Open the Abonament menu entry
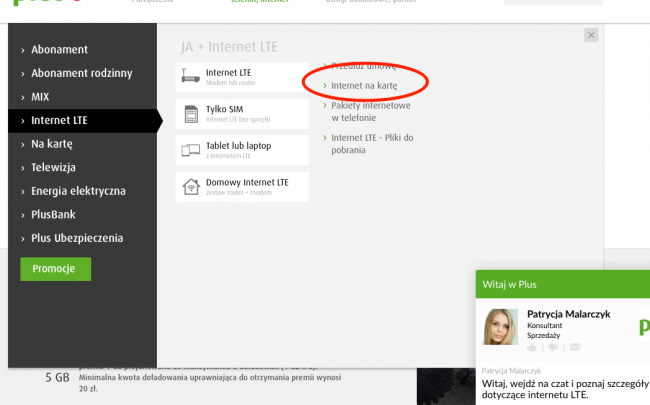This screenshot has width=650, height=405. [x=59, y=50]
